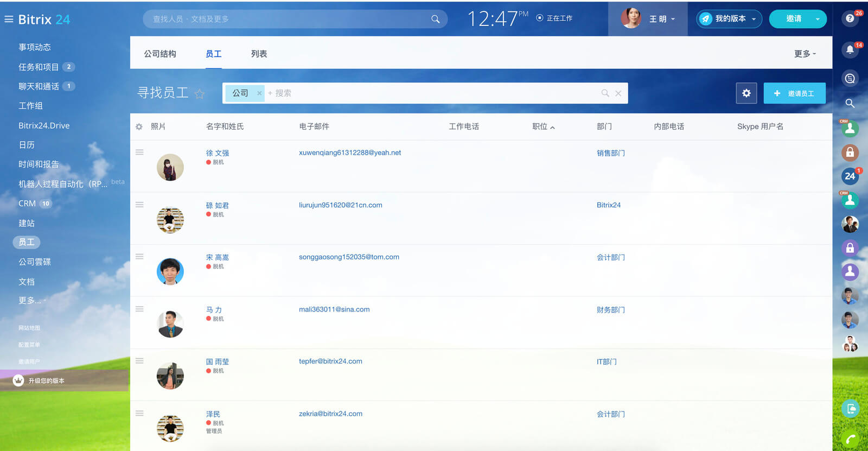Image resolution: width=868 pixels, height=451 pixels.
Task: Expand the 更多 menu at top right
Action: [x=805, y=54]
